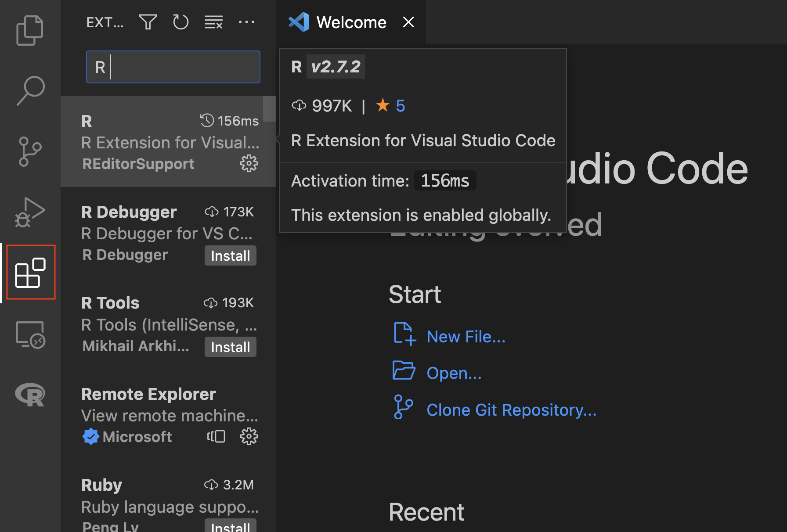Filter extensions using the funnel icon

pos(148,22)
